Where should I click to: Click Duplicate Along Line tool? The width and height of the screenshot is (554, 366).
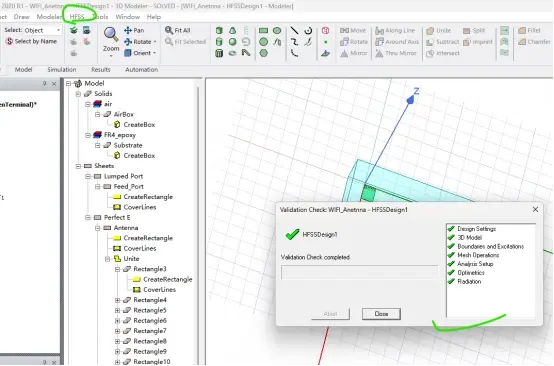pos(395,30)
